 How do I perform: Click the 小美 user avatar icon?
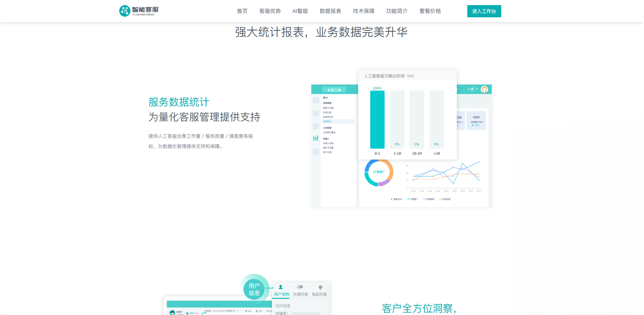click(484, 89)
